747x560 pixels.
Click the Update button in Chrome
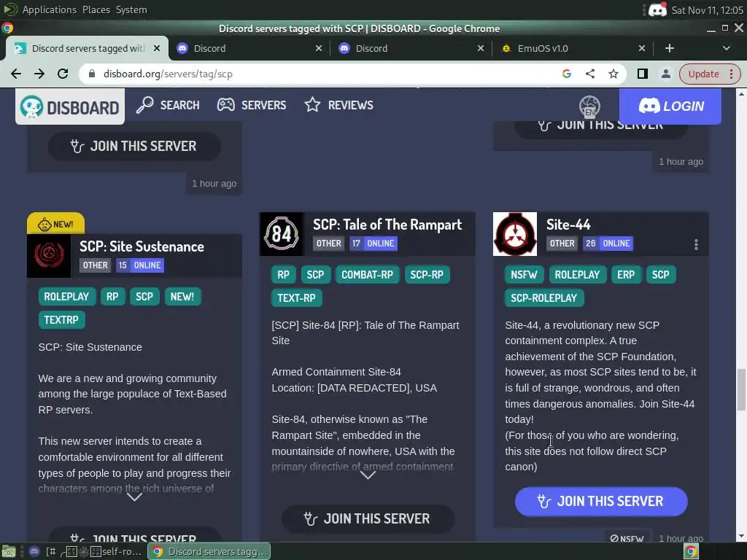703,74
